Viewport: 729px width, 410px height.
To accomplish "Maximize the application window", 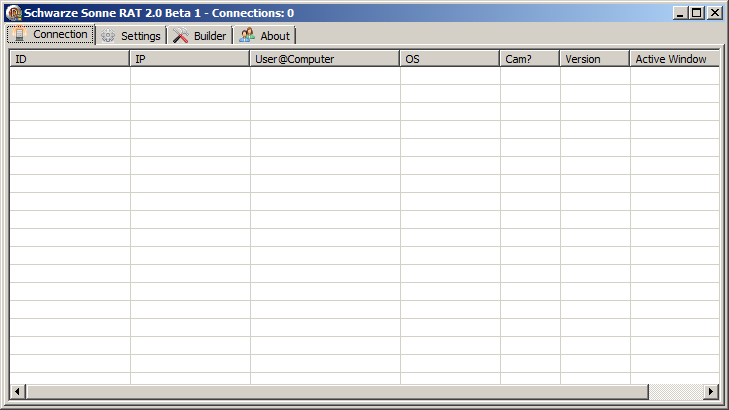I will 696,13.
